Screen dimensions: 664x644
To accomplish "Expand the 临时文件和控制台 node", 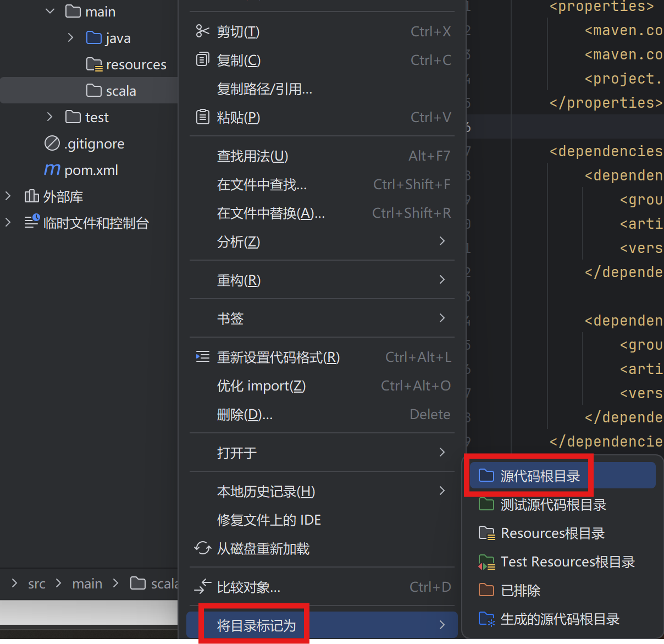I will pyautogui.click(x=8, y=222).
